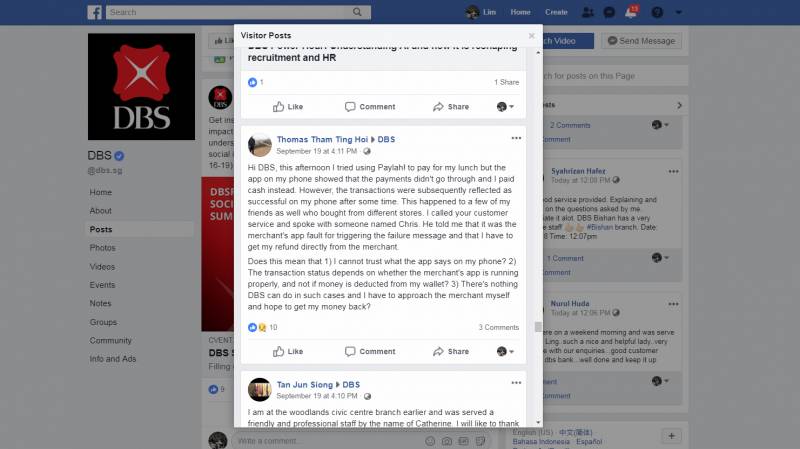The width and height of the screenshot is (800, 449).
Task: Open the friend requests icon in top bar
Action: pos(587,12)
